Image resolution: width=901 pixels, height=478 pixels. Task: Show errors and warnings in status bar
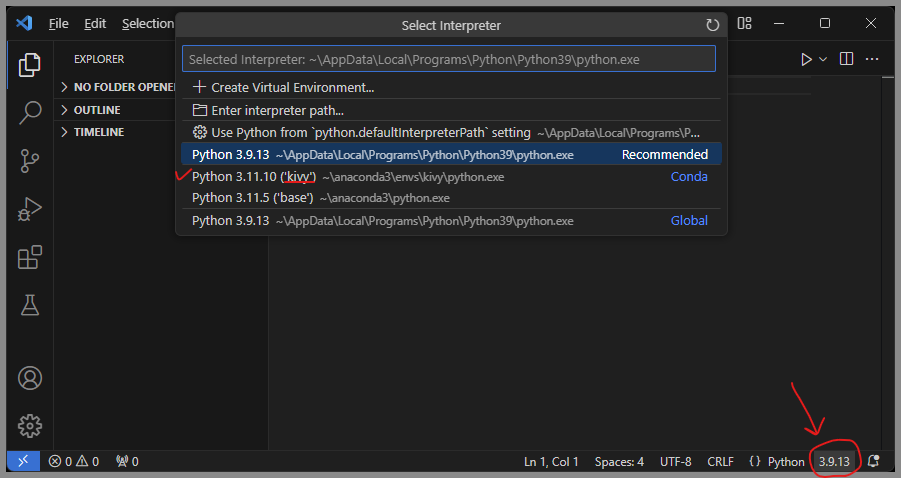tap(74, 461)
